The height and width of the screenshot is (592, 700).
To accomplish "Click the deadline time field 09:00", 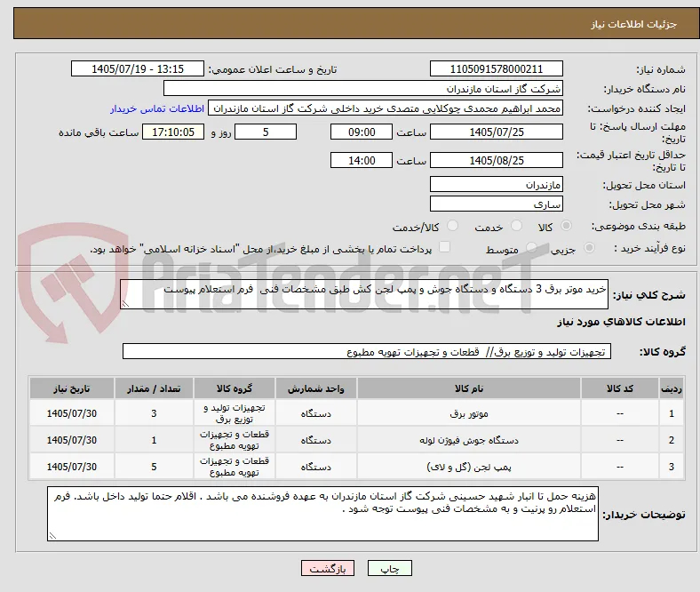I will coord(362,132).
